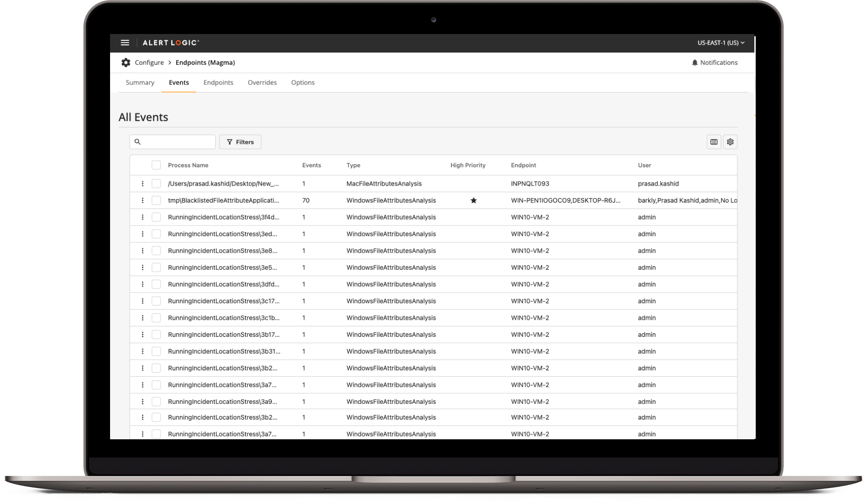Click the Alert Logic logo

click(170, 42)
